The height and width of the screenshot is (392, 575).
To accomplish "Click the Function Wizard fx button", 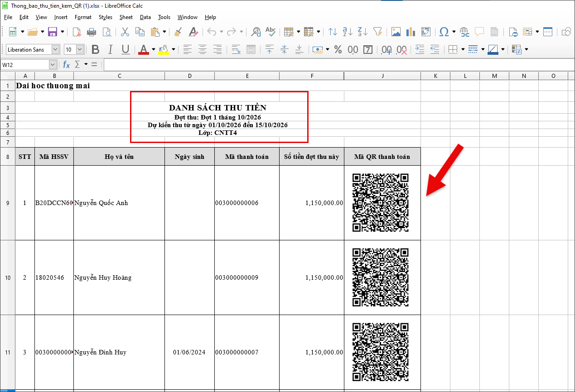I will [x=67, y=65].
